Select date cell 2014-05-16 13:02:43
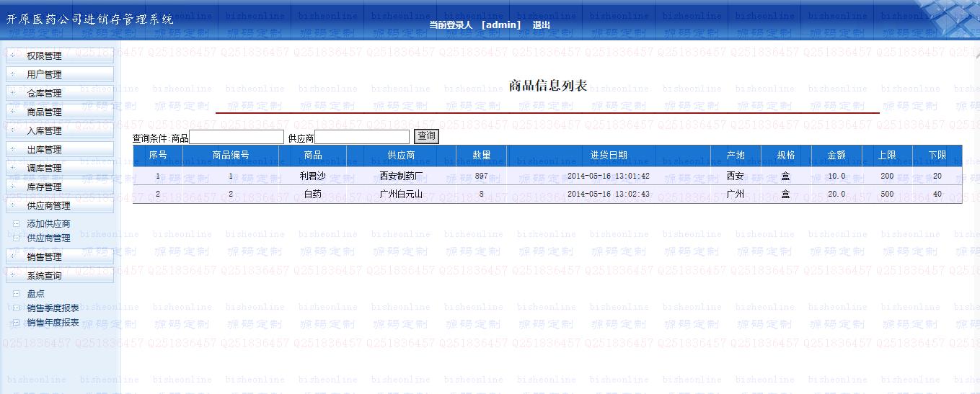 tap(609, 194)
